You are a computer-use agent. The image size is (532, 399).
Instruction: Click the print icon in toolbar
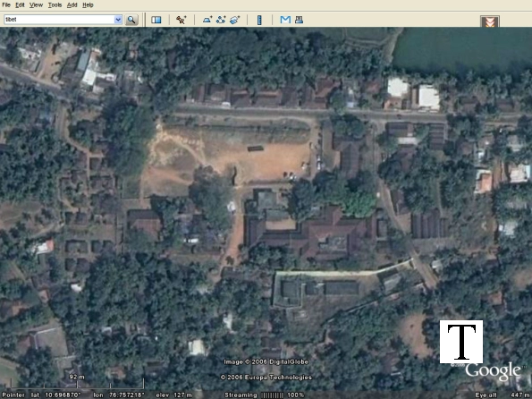(x=299, y=20)
